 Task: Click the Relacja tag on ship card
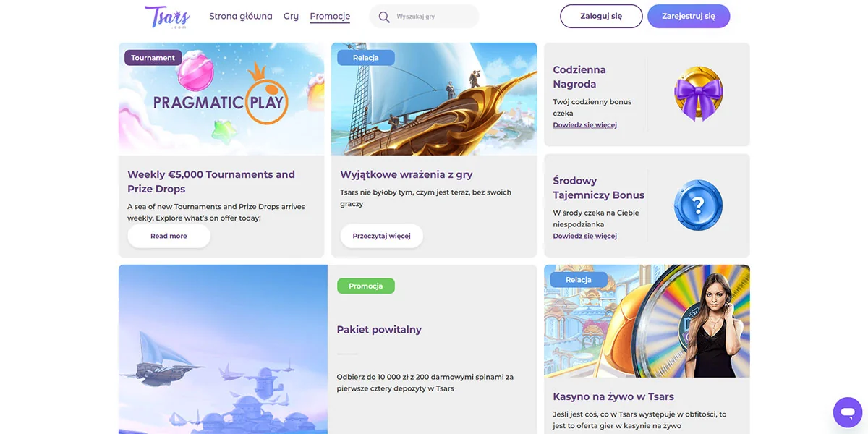[x=365, y=58]
